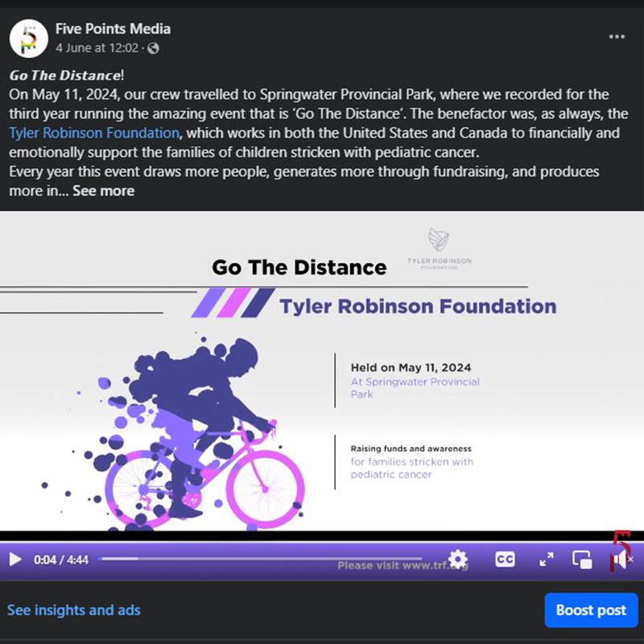The image size is (644, 644).
Task: Open the Five Points Media page name
Action: [113, 29]
